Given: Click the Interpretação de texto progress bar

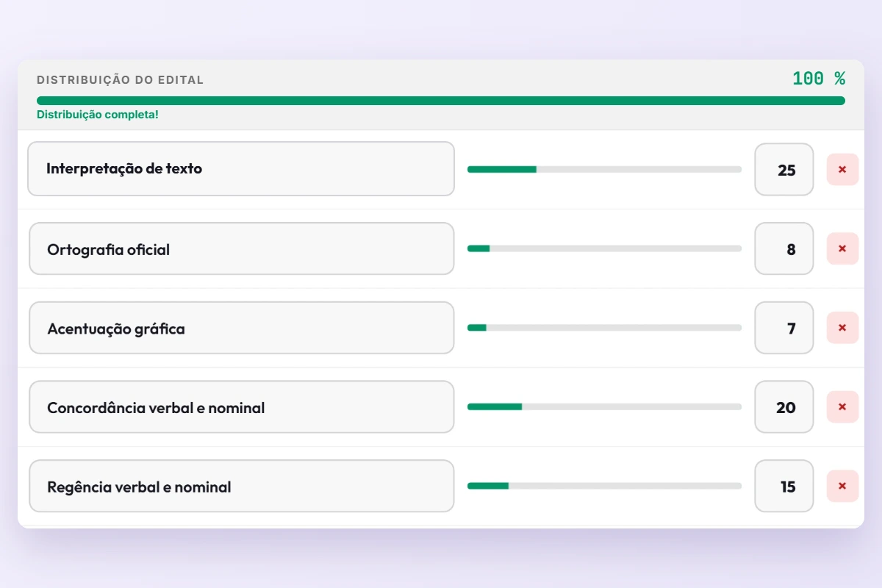Looking at the screenshot, I should 604,169.
